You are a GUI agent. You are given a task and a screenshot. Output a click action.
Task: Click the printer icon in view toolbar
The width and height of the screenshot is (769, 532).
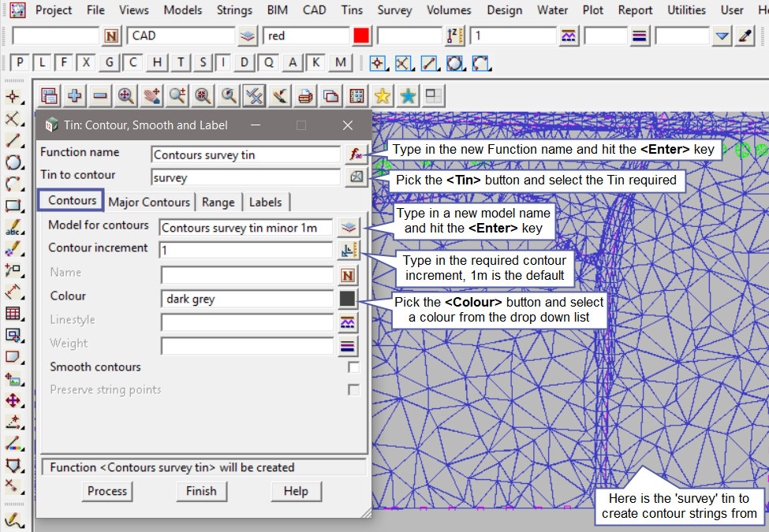[x=305, y=95]
